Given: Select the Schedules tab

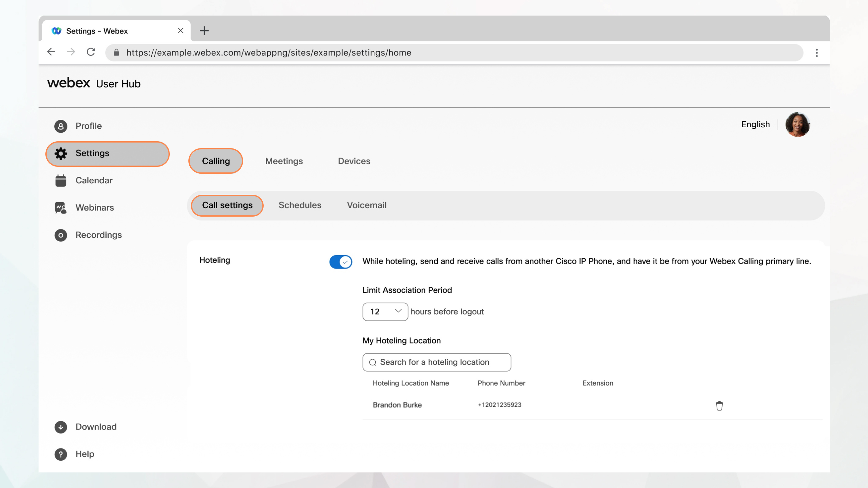Looking at the screenshot, I should tap(299, 205).
